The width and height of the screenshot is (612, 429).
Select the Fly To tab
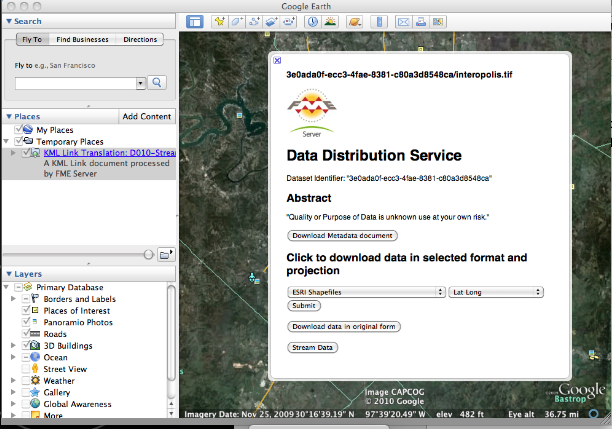coord(32,39)
